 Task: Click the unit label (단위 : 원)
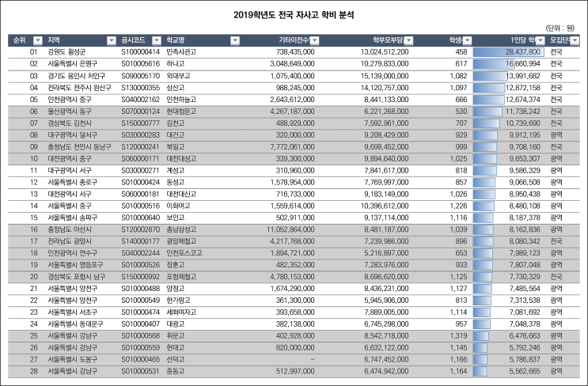[x=560, y=28]
